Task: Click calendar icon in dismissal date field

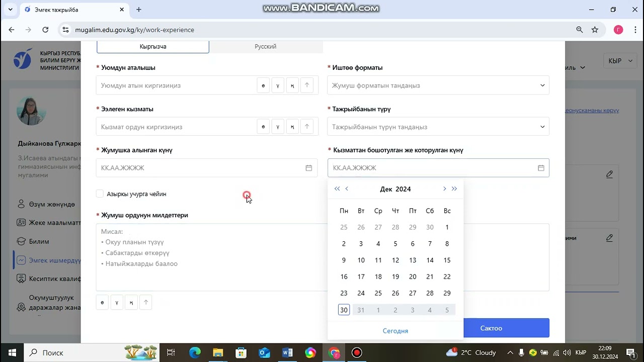Action: click(x=541, y=168)
